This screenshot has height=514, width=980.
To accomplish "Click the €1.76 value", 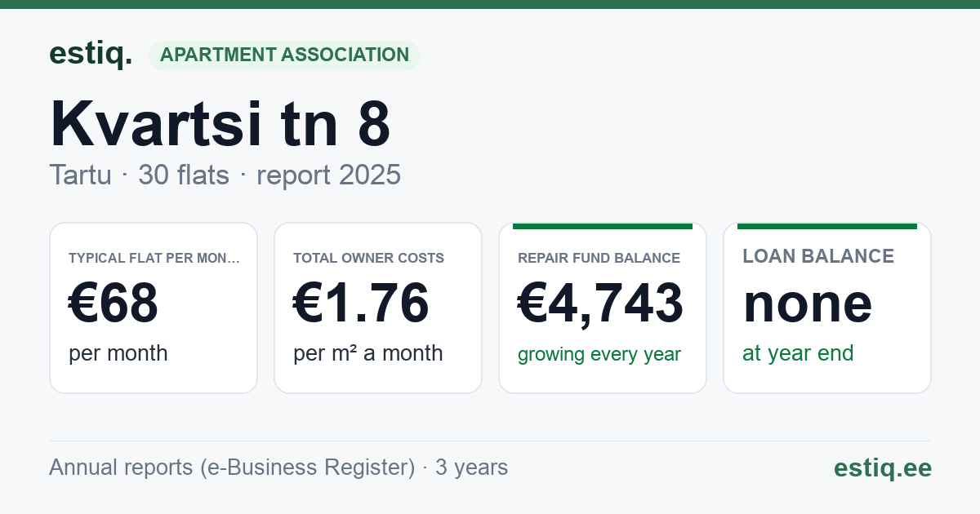I will pos(361,303).
